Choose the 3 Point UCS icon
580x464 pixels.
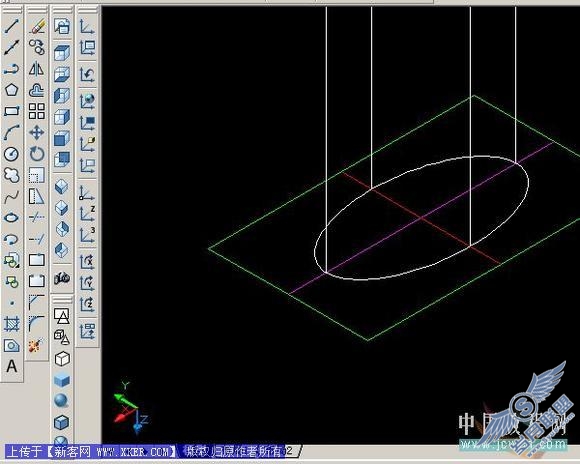88,235
